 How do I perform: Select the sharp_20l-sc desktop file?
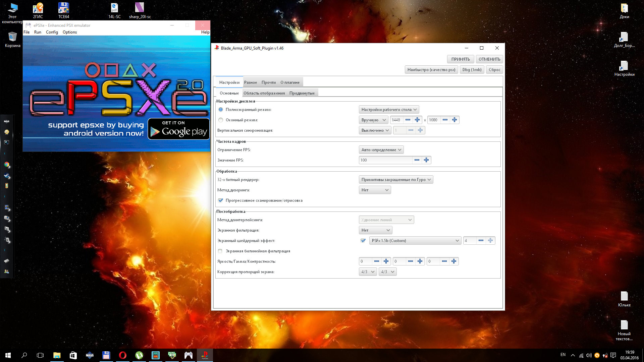(140, 11)
